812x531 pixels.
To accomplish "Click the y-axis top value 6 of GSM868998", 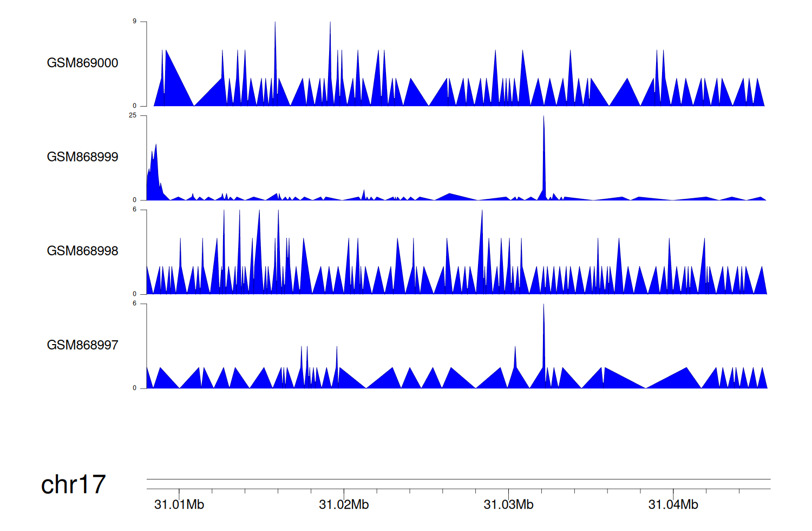I will [x=135, y=210].
